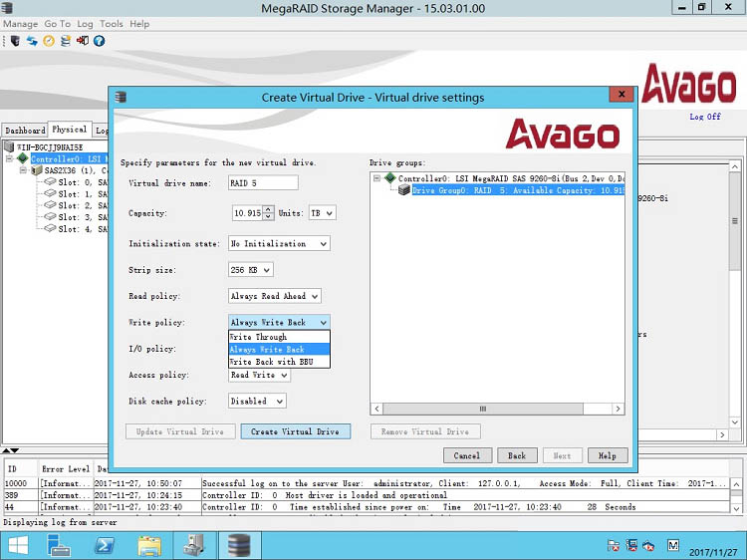Viewport: 747px width, 560px height.
Task: Open Server Manager from the taskbar
Action: 59,545
